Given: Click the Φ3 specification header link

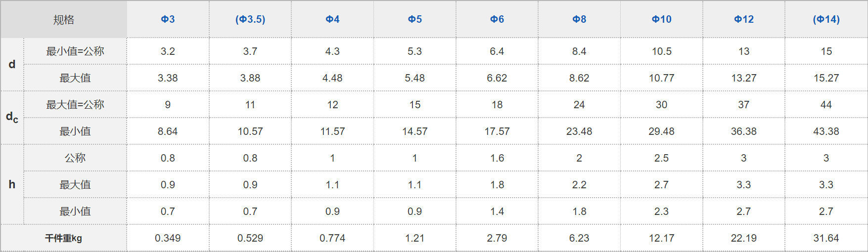Looking at the screenshot, I should click(x=168, y=19).
